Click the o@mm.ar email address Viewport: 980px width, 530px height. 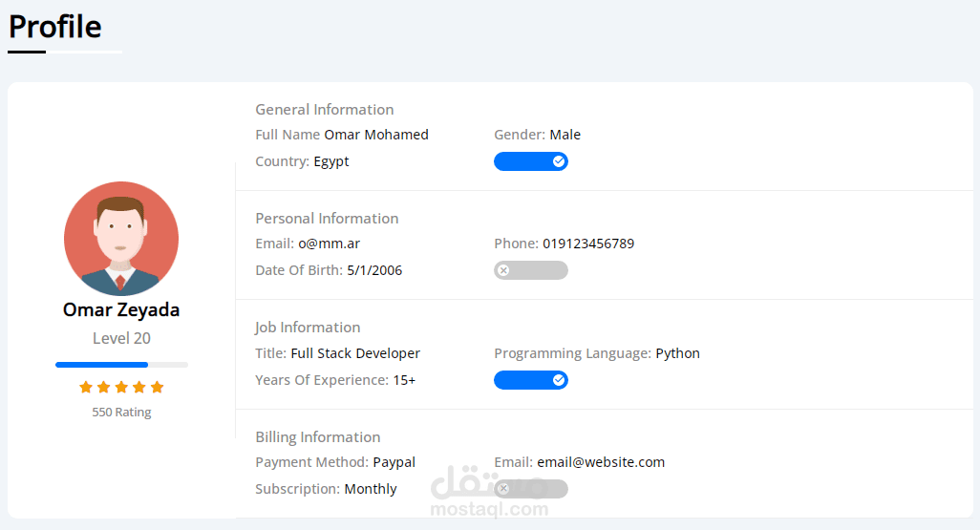tap(329, 244)
